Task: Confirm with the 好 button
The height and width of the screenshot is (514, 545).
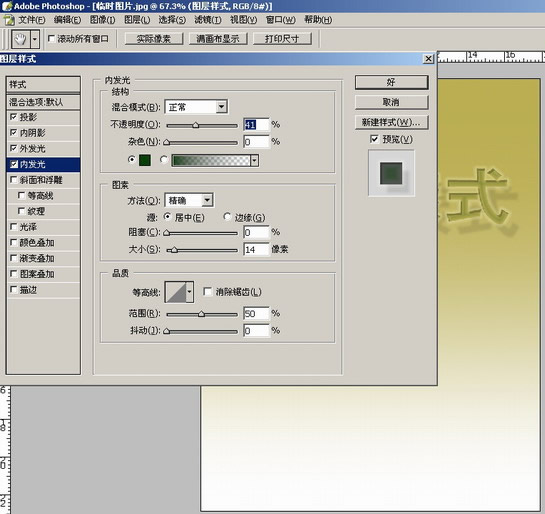Action: pos(391,82)
